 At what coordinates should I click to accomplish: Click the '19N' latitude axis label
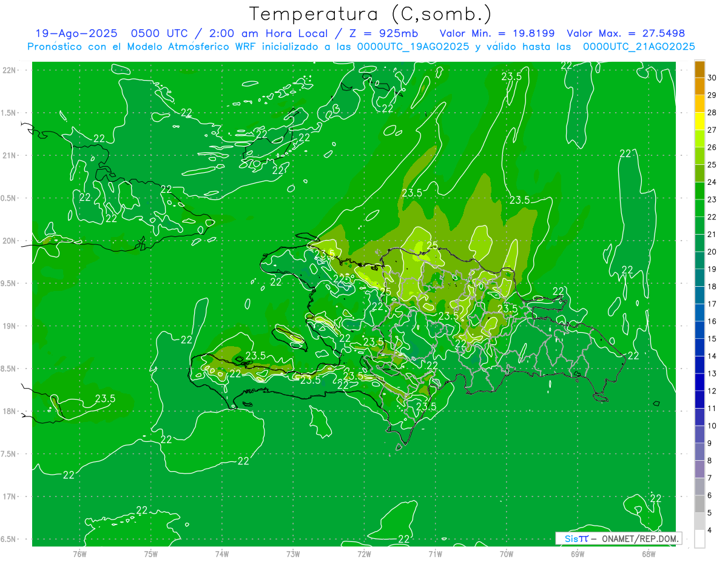click(10, 326)
